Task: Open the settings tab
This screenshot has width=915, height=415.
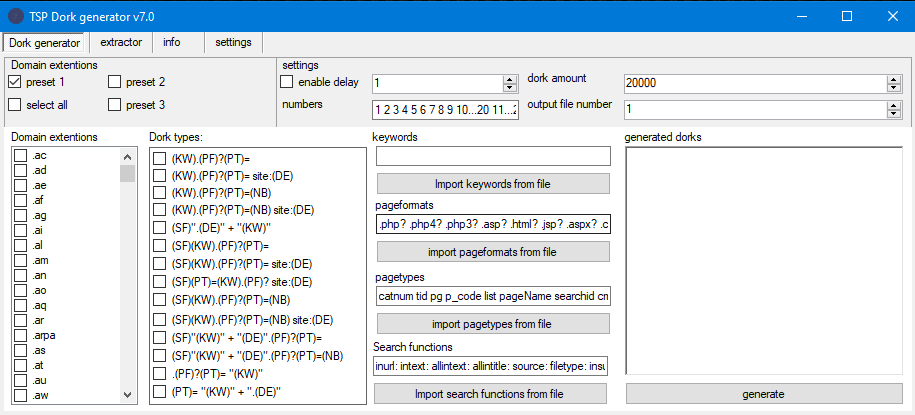Action: (233, 43)
